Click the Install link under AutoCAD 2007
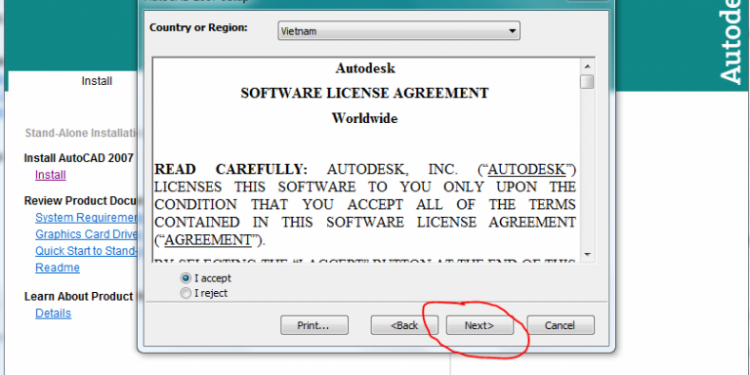 51,175
